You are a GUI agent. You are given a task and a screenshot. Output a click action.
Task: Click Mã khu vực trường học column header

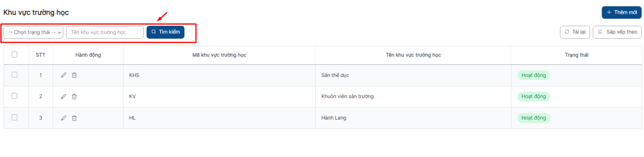[x=219, y=55]
